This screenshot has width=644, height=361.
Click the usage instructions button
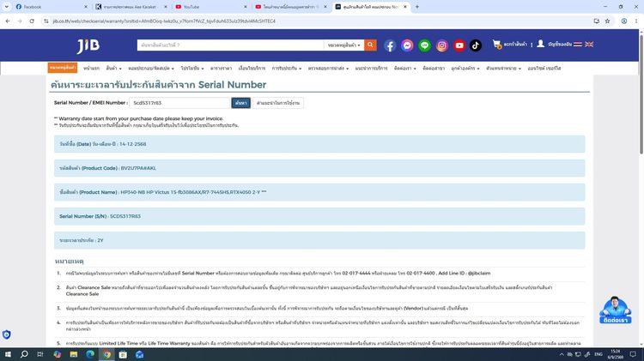click(x=278, y=103)
